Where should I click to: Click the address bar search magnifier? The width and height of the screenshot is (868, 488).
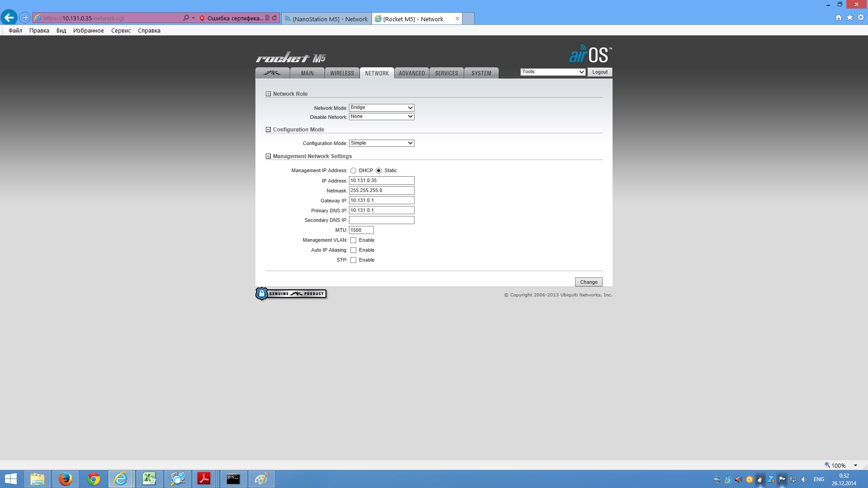(x=186, y=18)
